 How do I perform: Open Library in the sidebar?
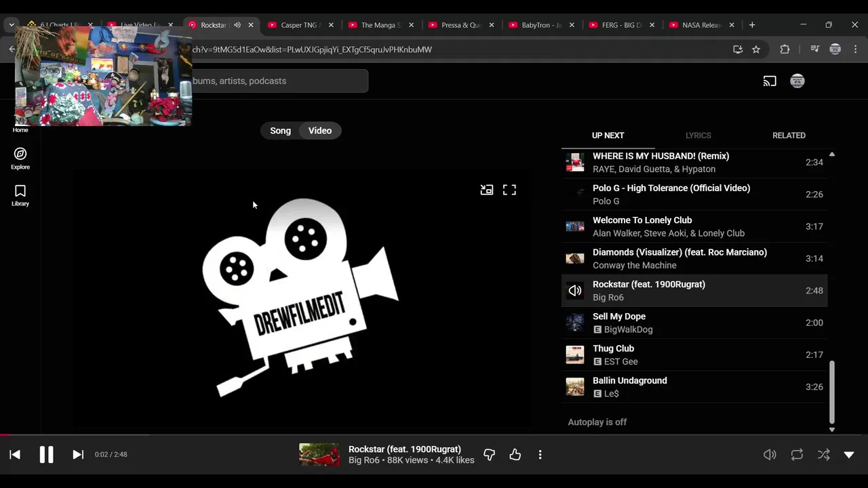tap(20, 195)
